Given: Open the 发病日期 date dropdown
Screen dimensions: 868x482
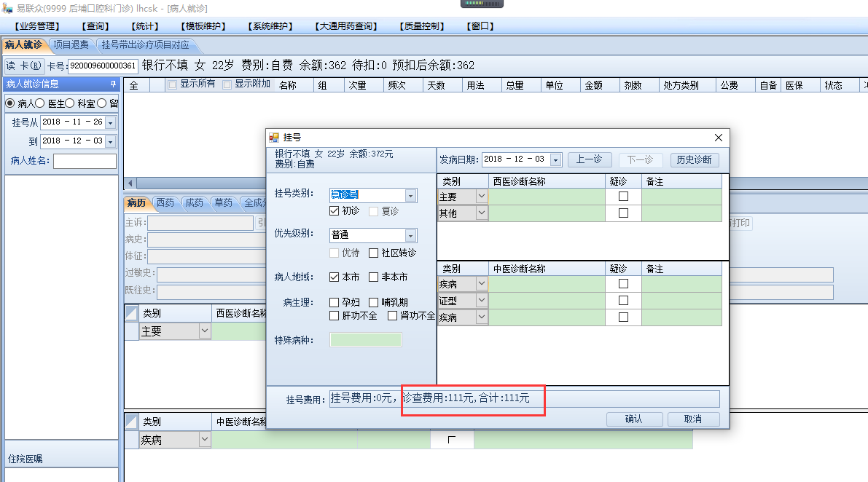Looking at the screenshot, I should pyautogui.click(x=556, y=160).
